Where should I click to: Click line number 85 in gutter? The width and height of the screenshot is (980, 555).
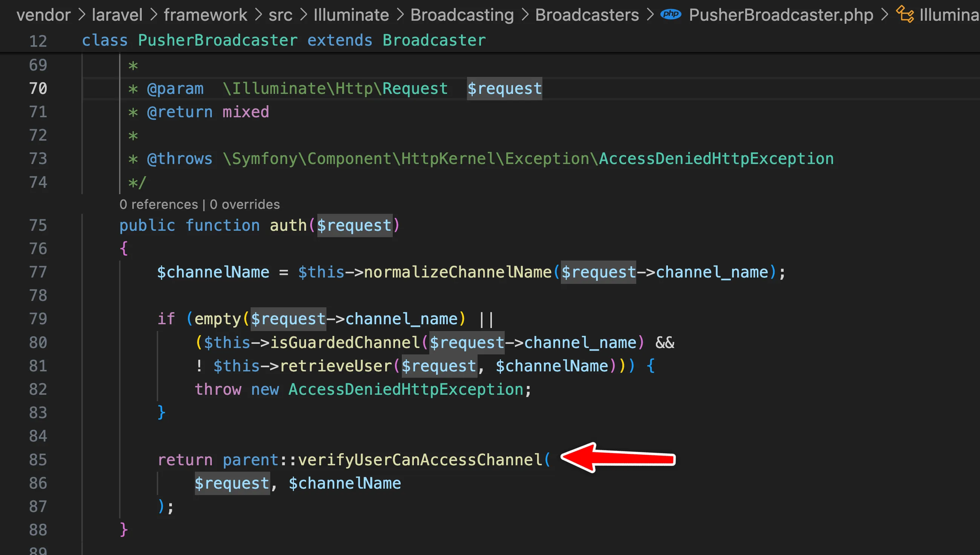(x=38, y=460)
